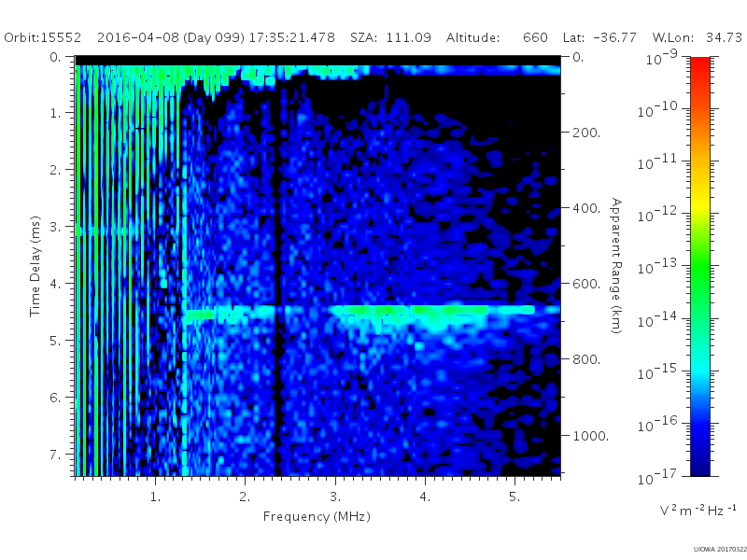
Task: Click the 10^-9 colorbar tick label
Action: tap(662, 58)
